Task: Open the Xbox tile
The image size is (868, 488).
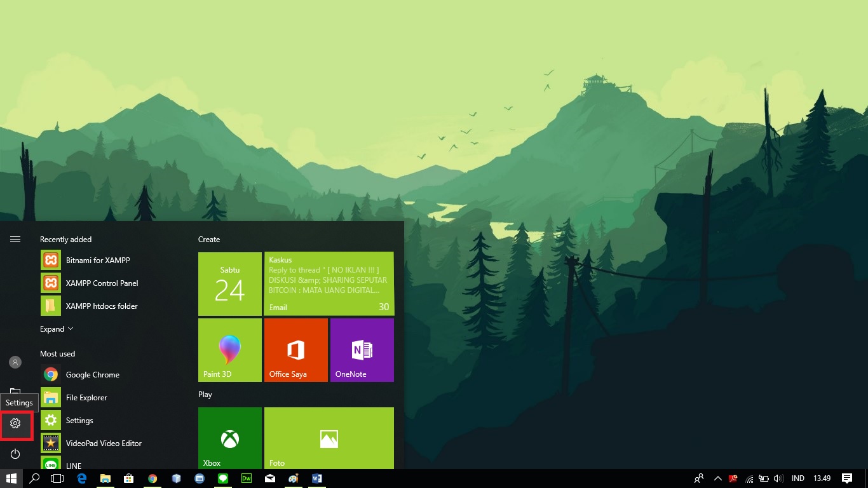Action: (x=230, y=438)
